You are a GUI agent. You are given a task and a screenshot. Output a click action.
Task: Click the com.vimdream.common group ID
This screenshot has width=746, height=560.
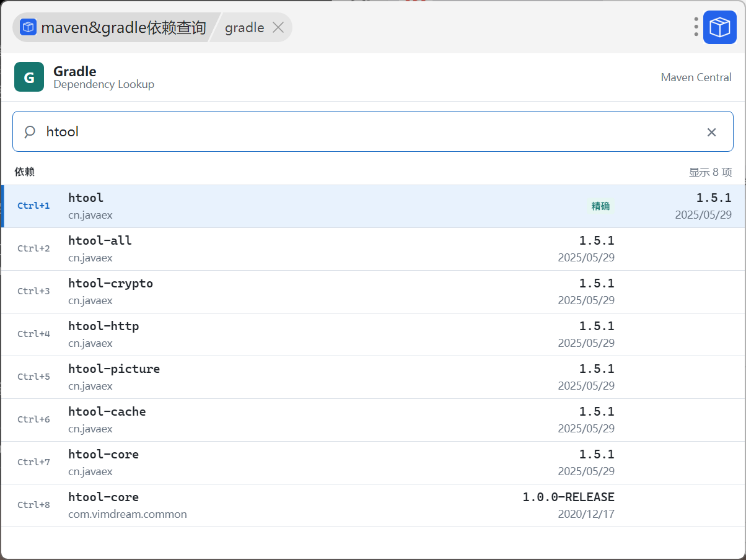(128, 514)
